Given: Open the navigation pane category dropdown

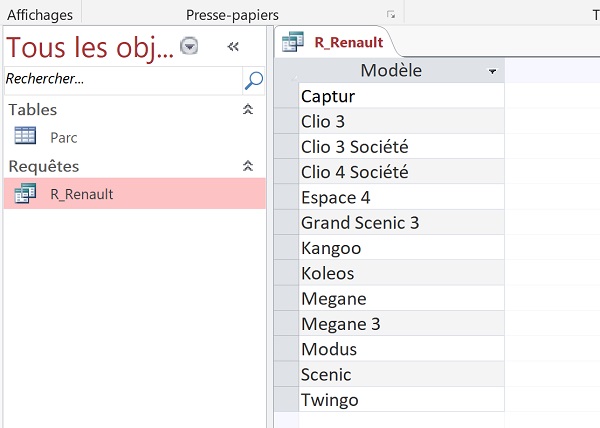Looking at the screenshot, I should (x=189, y=46).
